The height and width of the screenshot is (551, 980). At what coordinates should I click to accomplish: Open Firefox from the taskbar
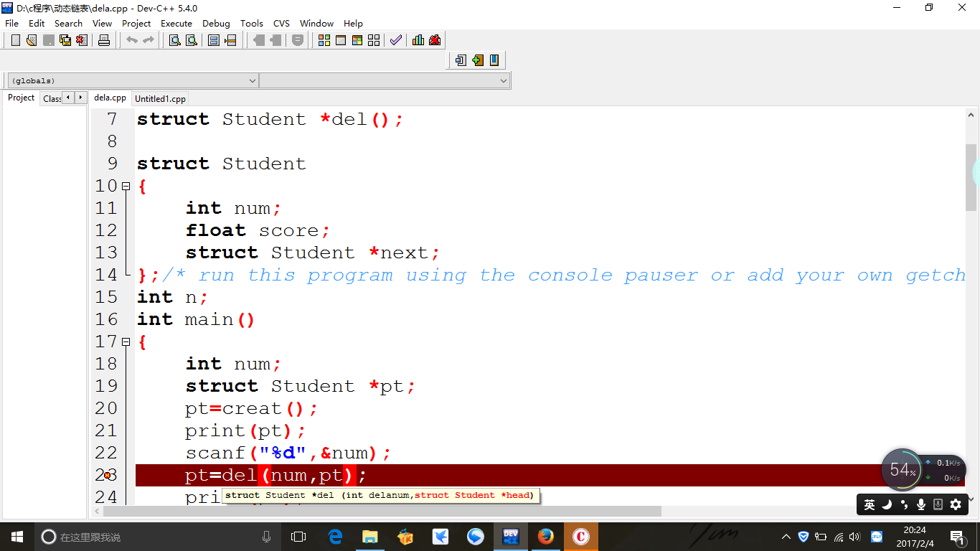(x=546, y=537)
